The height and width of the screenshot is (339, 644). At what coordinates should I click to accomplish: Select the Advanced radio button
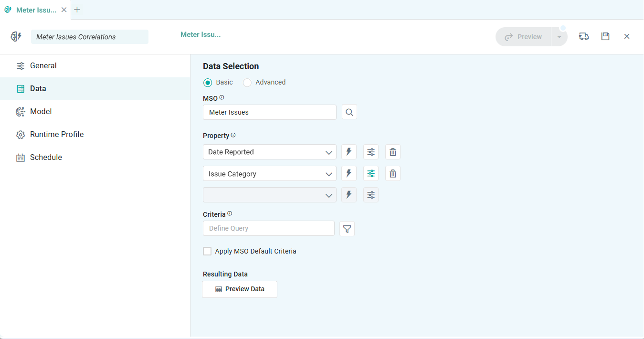click(247, 83)
